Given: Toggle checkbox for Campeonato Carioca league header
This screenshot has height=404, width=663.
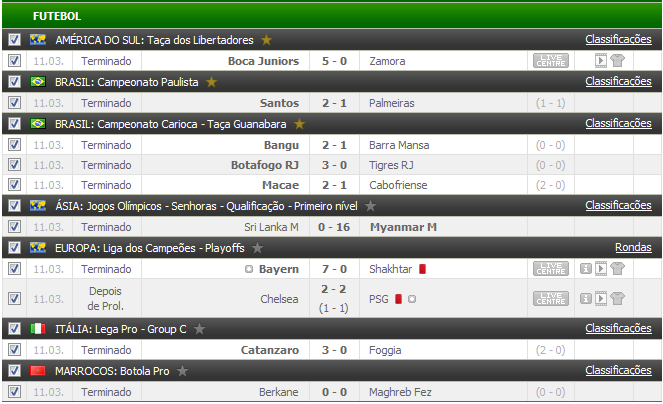Looking at the screenshot, I should point(14,124).
